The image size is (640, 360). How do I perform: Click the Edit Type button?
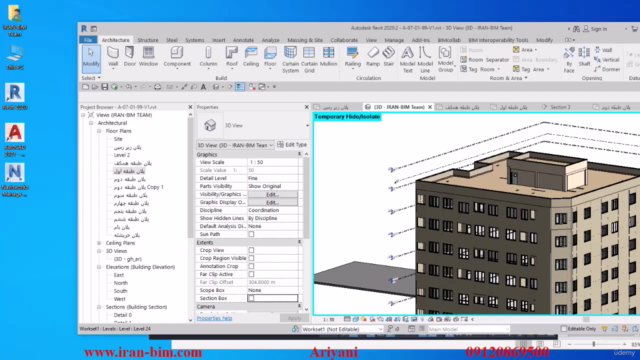(292, 145)
